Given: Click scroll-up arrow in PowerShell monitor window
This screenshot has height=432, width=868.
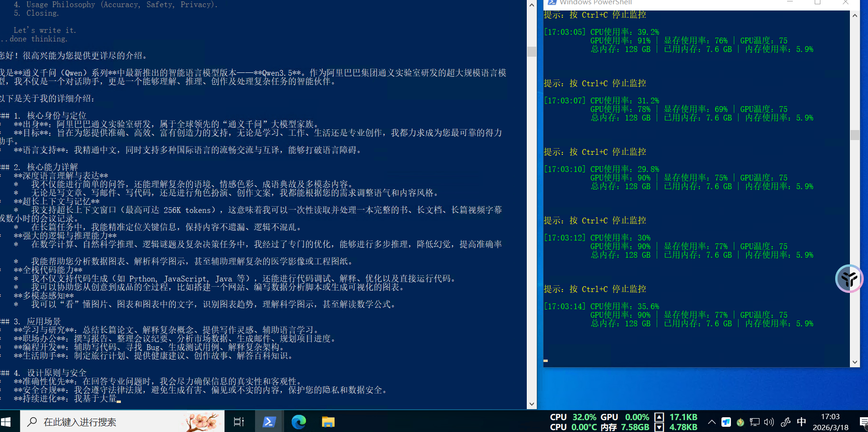Looking at the screenshot, I should (x=855, y=16).
